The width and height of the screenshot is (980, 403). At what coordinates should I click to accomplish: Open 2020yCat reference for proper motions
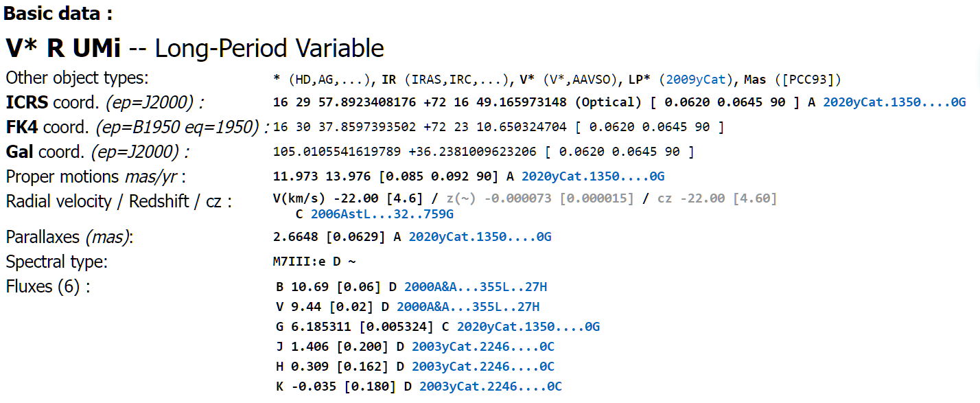pos(593,176)
